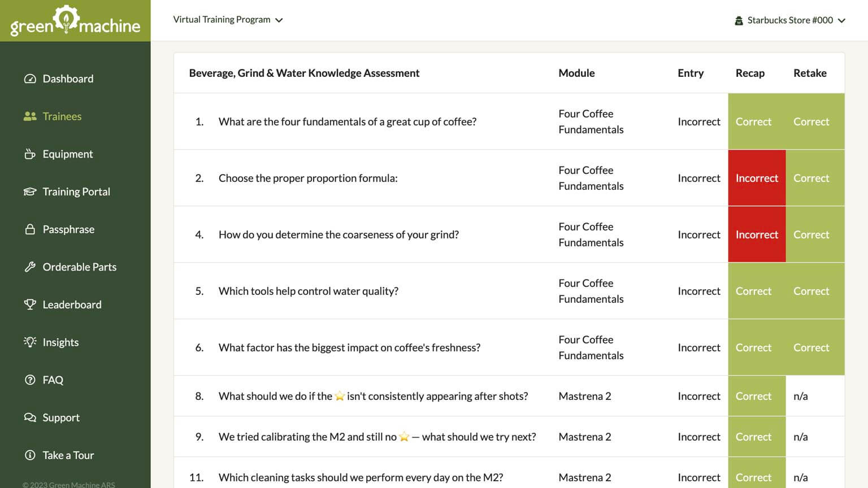Click the Retake column header
This screenshot has width=868, height=488.
810,73
